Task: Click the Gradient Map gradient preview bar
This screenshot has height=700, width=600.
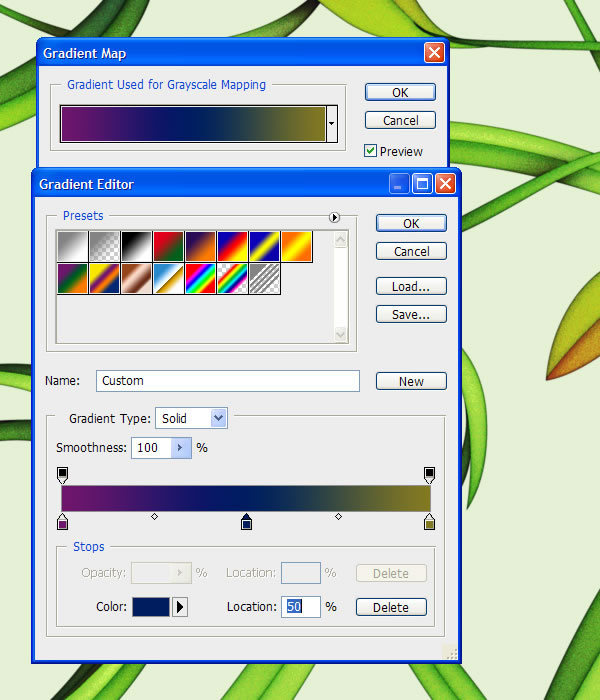Action: [x=193, y=124]
